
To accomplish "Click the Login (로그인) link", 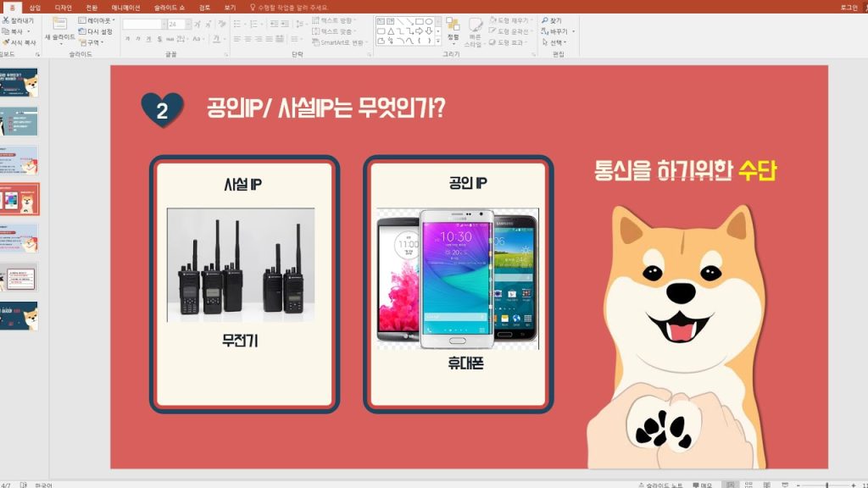I will pos(848,7).
